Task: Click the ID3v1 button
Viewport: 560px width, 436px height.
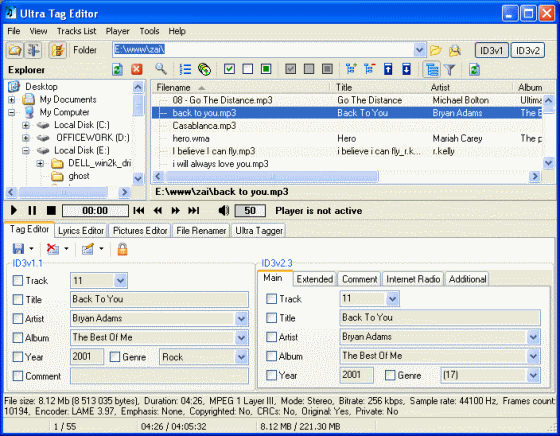Action: click(491, 50)
